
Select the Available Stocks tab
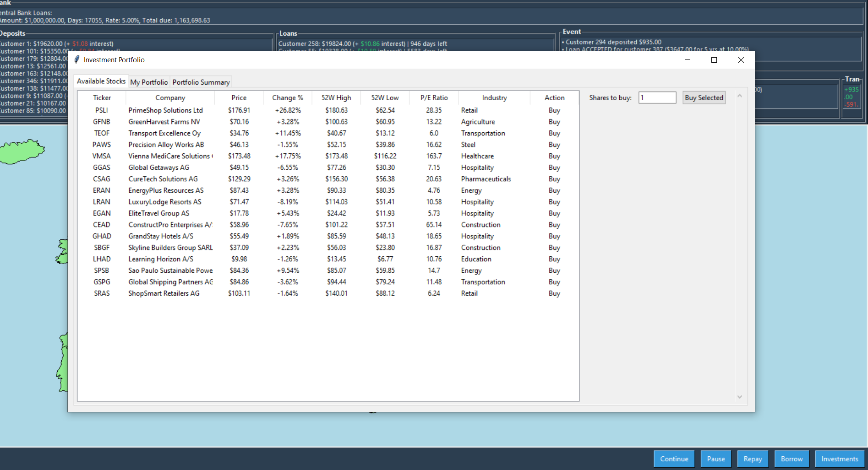pos(101,81)
